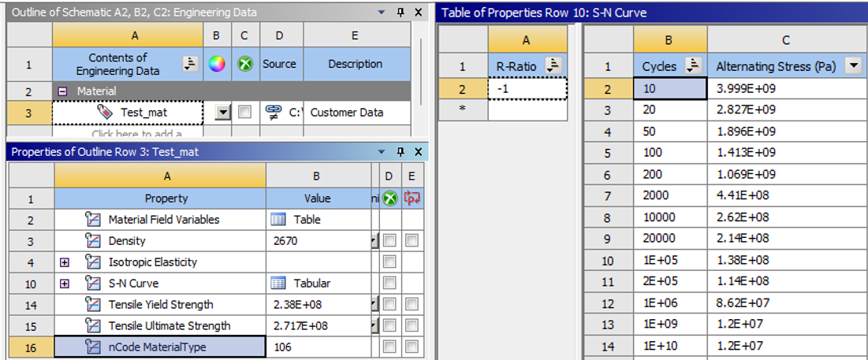
Task: Click the Tensile Ultimate Strength value field
Action: 315,326
